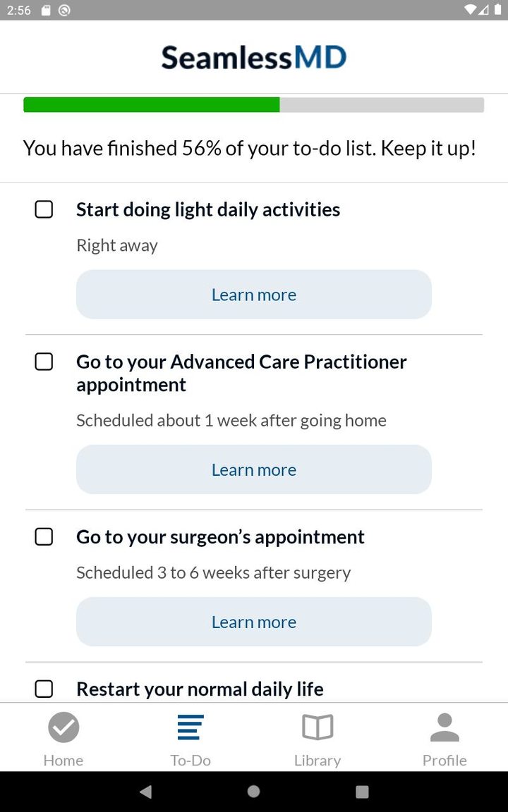This screenshot has height=812, width=508.
Task: Check the 'Restart your normal daily life' box
Action: [44, 689]
